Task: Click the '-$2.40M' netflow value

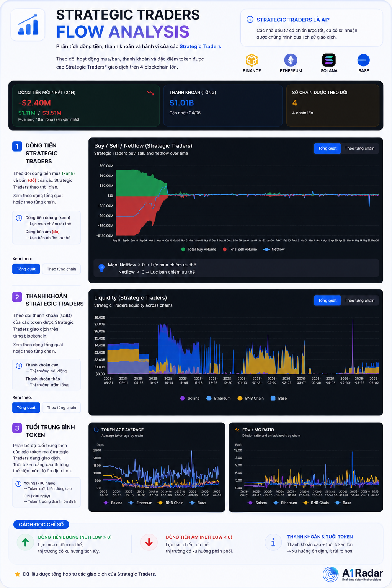Action: tap(34, 103)
